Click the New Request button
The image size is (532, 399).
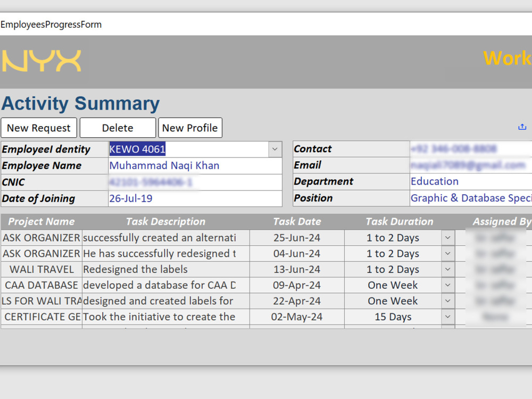[x=39, y=128]
